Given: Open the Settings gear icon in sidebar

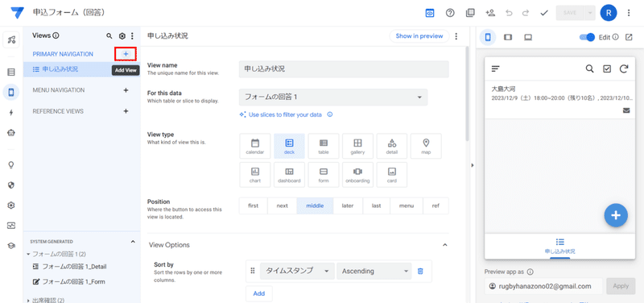Looking at the screenshot, I should pos(11,205).
